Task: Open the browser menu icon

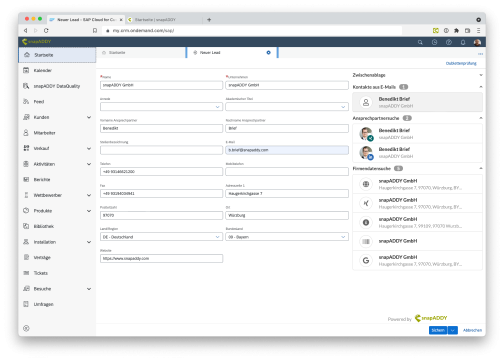Action: 478,30
